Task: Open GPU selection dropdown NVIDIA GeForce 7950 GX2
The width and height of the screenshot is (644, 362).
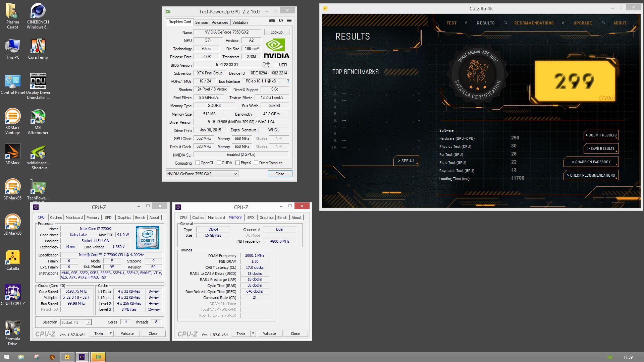Action: click(202, 174)
